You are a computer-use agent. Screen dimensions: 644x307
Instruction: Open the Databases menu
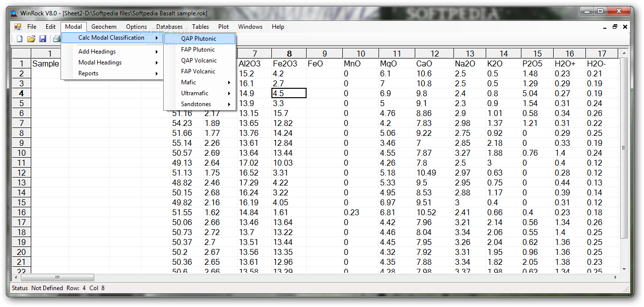coord(169,27)
